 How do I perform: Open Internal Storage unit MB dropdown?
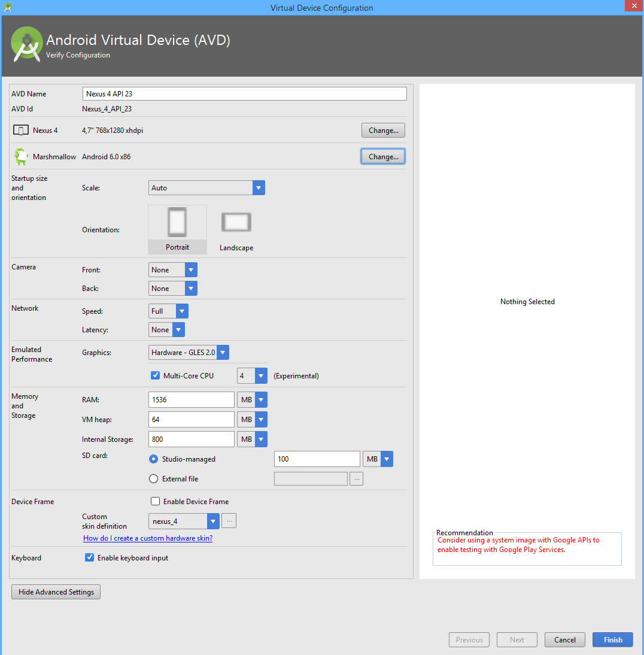pos(252,439)
